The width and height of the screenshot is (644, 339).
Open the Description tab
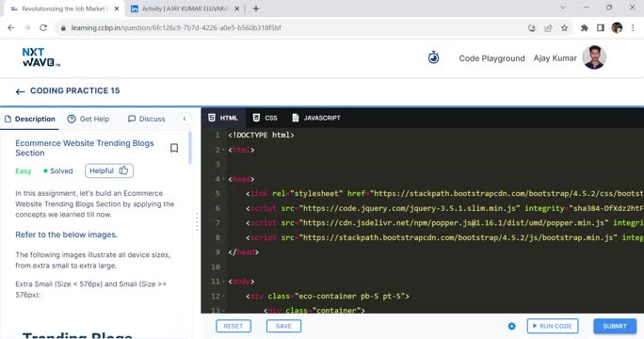point(29,119)
